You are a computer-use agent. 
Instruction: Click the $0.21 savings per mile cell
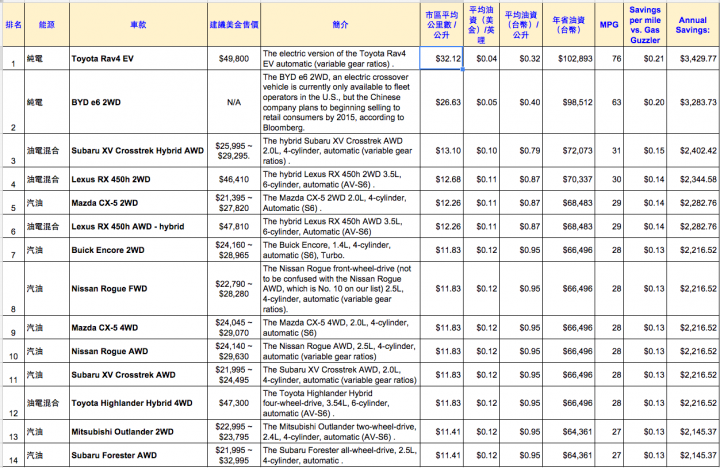click(645, 58)
